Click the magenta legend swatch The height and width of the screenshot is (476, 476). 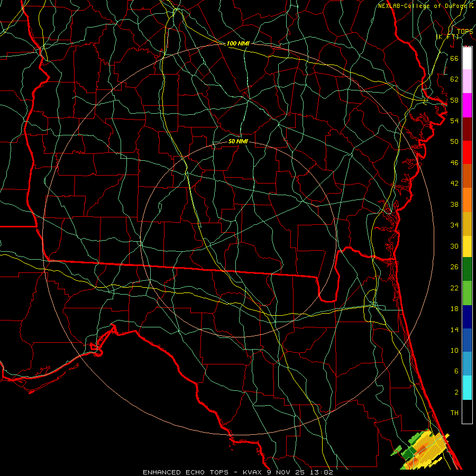[x=467, y=105]
